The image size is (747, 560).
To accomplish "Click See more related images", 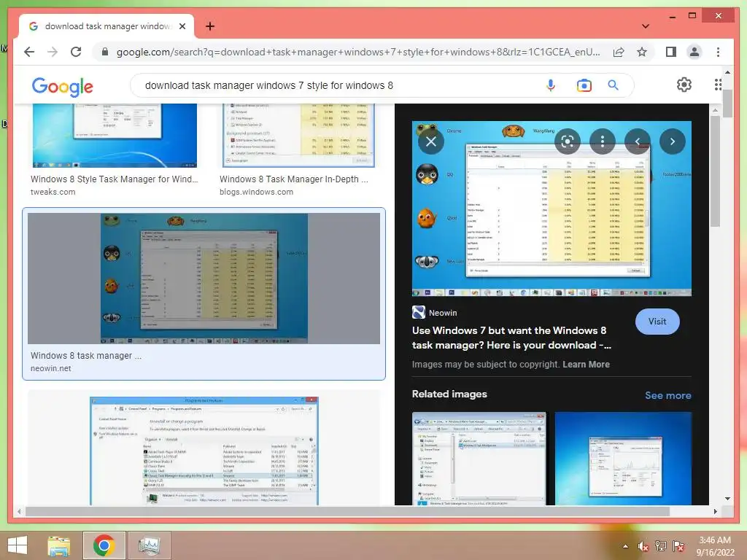I will tap(668, 395).
